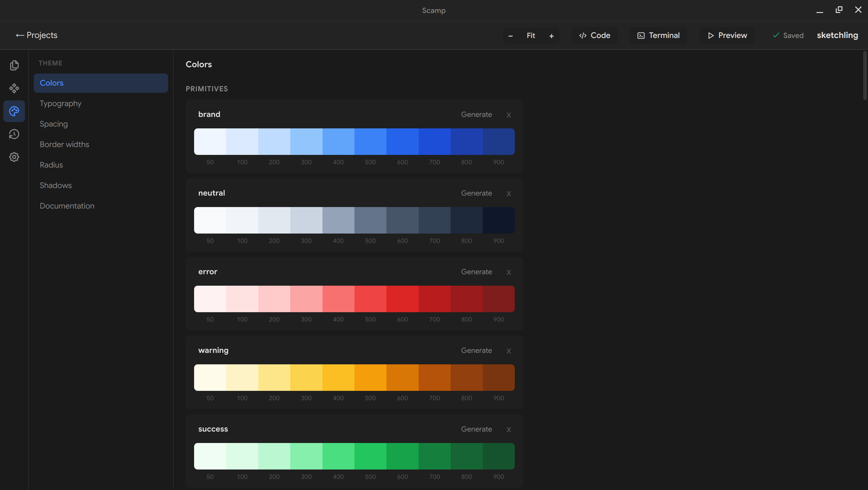Open the components icon in sidebar

[14, 88]
